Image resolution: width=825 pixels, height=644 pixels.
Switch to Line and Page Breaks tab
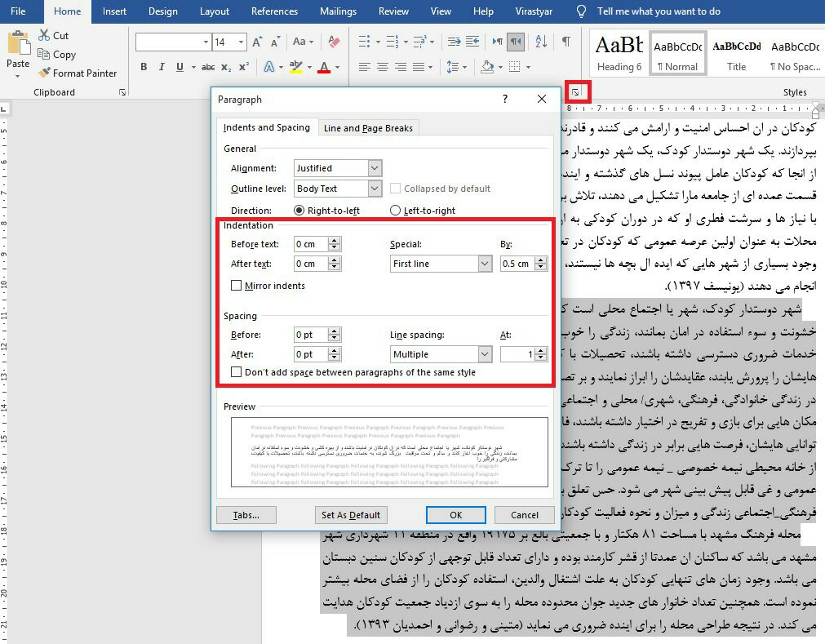coord(368,128)
